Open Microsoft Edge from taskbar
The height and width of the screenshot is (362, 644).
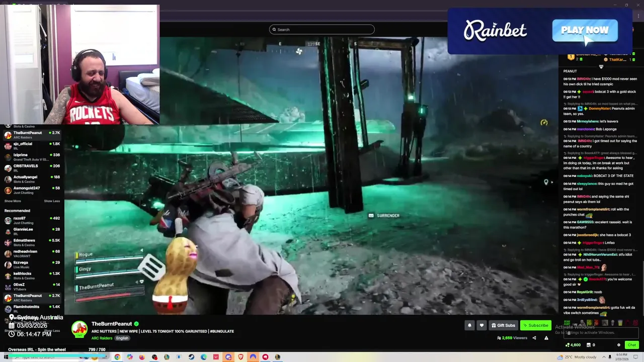(203, 357)
